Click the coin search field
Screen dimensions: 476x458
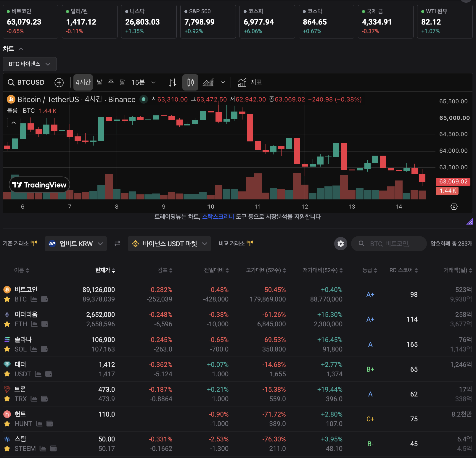click(x=389, y=243)
